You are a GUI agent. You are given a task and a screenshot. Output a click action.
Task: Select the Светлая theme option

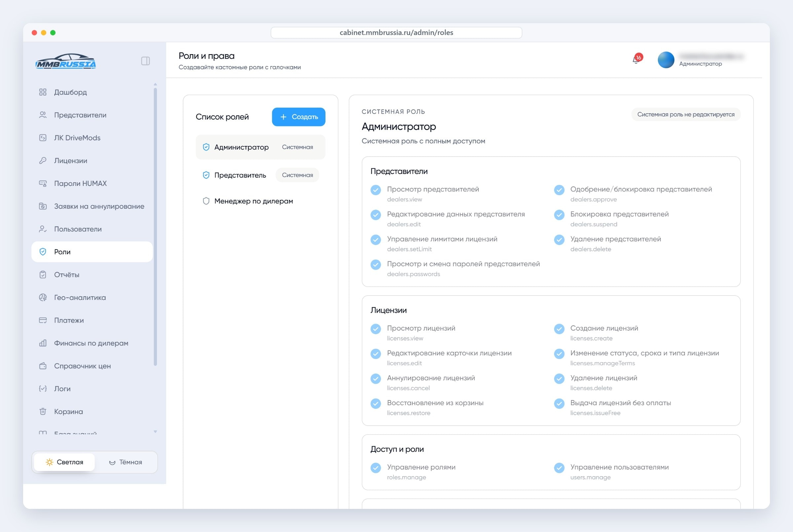(64, 462)
